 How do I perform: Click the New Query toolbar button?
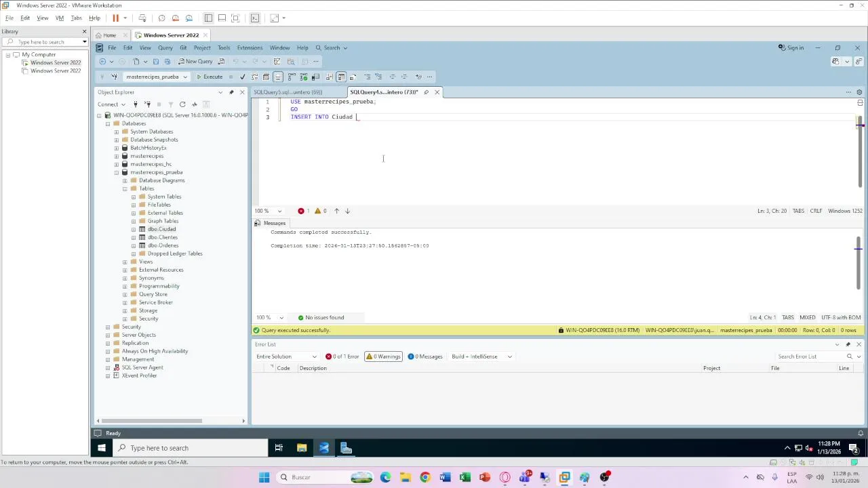195,61
